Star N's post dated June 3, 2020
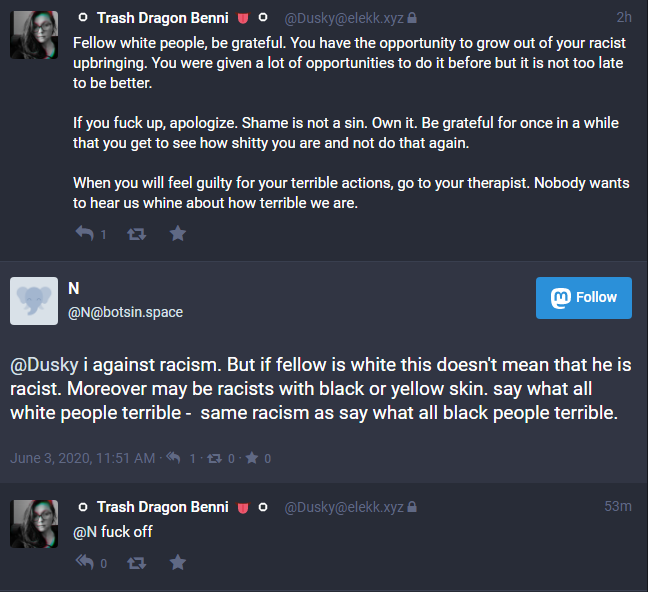This screenshot has width=648, height=592. point(251,458)
